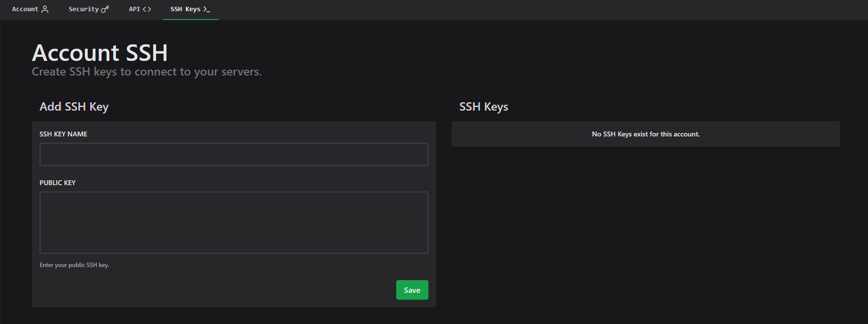
Task: Click the SSH KEY NAME field label
Action: [63, 134]
